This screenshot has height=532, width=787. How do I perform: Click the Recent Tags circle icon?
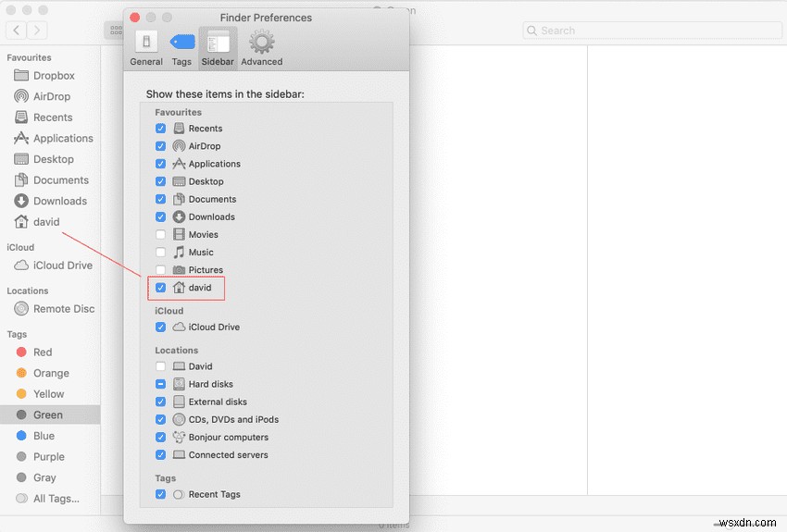[178, 494]
